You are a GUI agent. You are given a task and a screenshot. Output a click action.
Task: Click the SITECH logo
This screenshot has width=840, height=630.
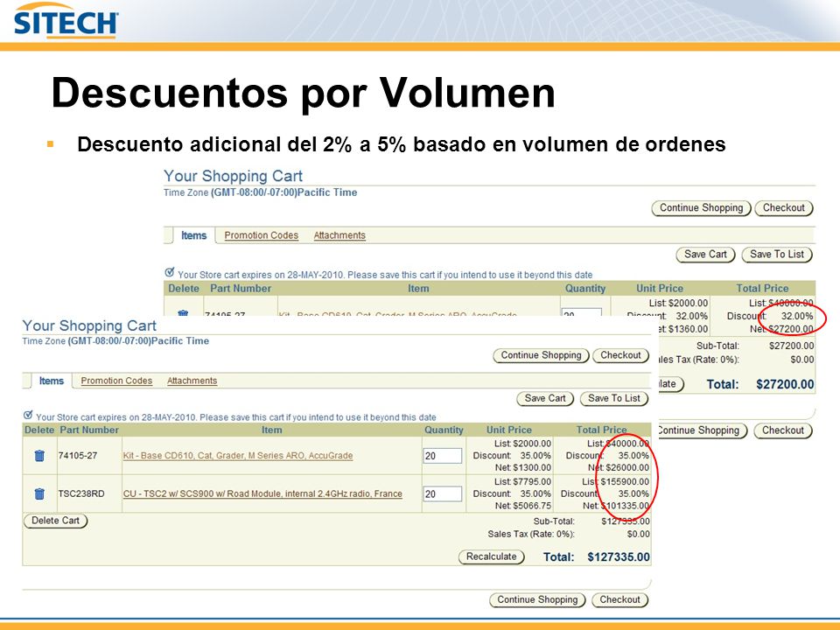pyautogui.click(x=66, y=21)
